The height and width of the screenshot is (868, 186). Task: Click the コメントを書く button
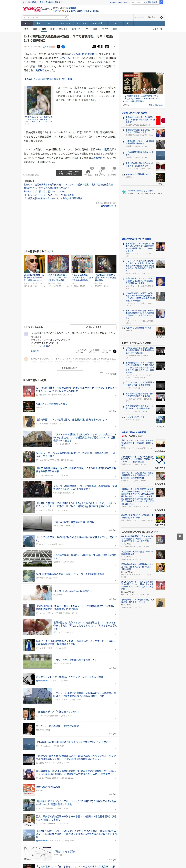coord(93,327)
